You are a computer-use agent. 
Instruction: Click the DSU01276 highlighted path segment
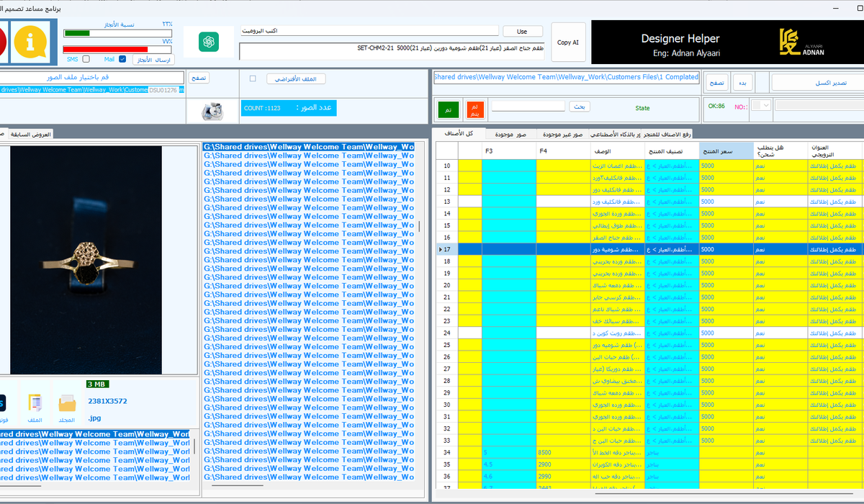coord(163,90)
